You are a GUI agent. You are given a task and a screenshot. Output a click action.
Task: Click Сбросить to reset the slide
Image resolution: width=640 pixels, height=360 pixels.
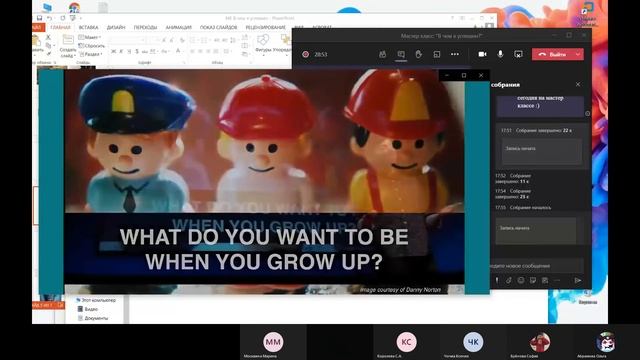point(91,46)
